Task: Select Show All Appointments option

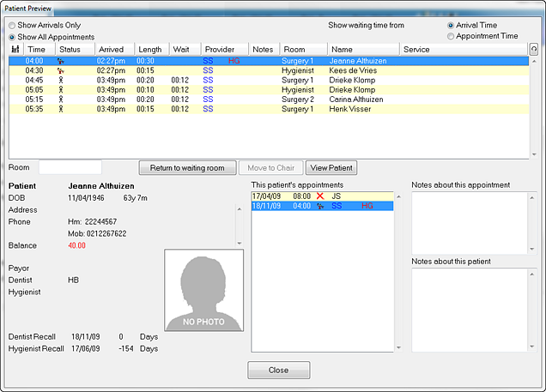Action: (12, 37)
